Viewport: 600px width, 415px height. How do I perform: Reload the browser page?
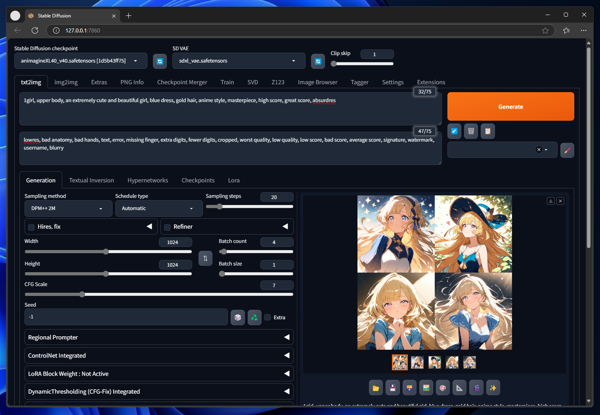tap(35, 30)
